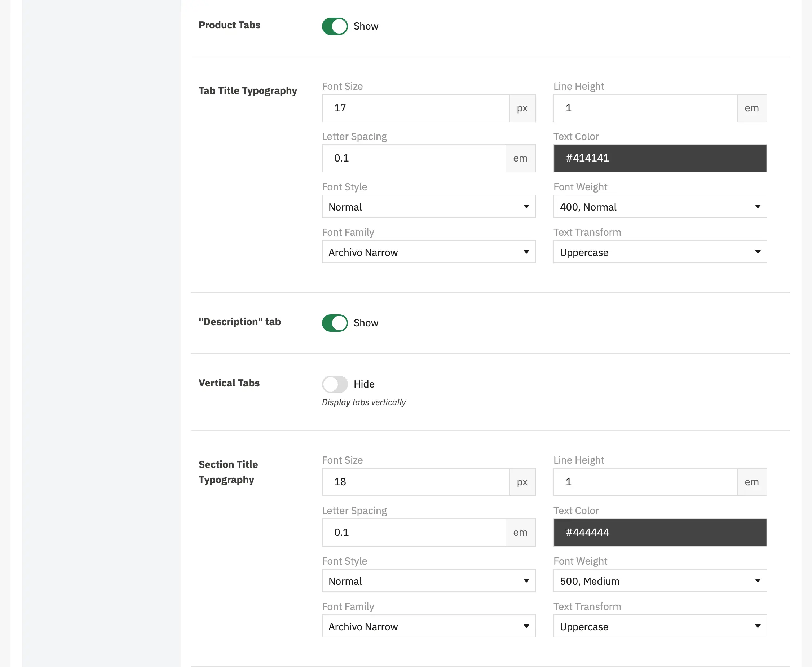Open Section Title Font Weight 500 Medium dropdown
Viewport: 812px width, 667px height.
(660, 580)
